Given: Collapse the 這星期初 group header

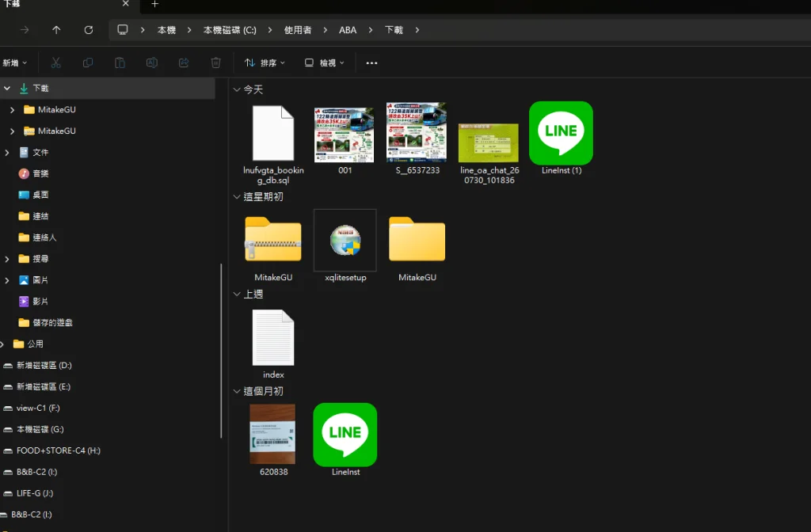Looking at the screenshot, I should [236, 196].
